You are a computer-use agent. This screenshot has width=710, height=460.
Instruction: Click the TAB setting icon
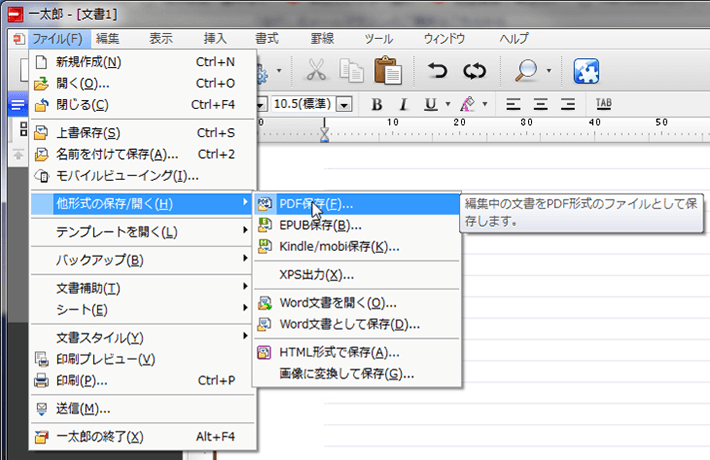click(603, 104)
